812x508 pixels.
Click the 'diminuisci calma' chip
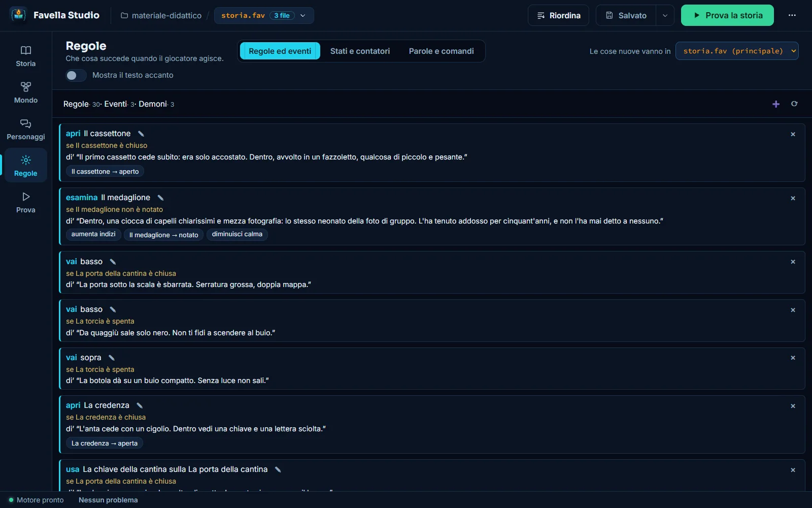click(237, 234)
